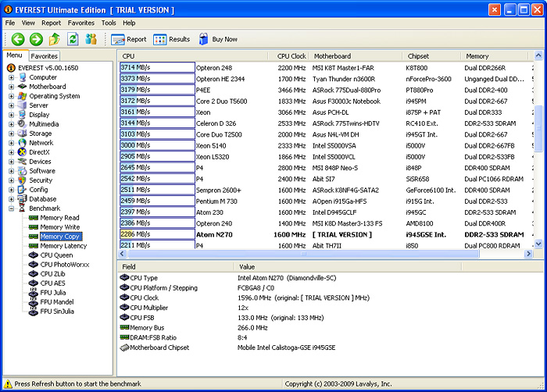The width and height of the screenshot is (547, 392).
Task: Switch to the Menu tab
Action: (14, 55)
